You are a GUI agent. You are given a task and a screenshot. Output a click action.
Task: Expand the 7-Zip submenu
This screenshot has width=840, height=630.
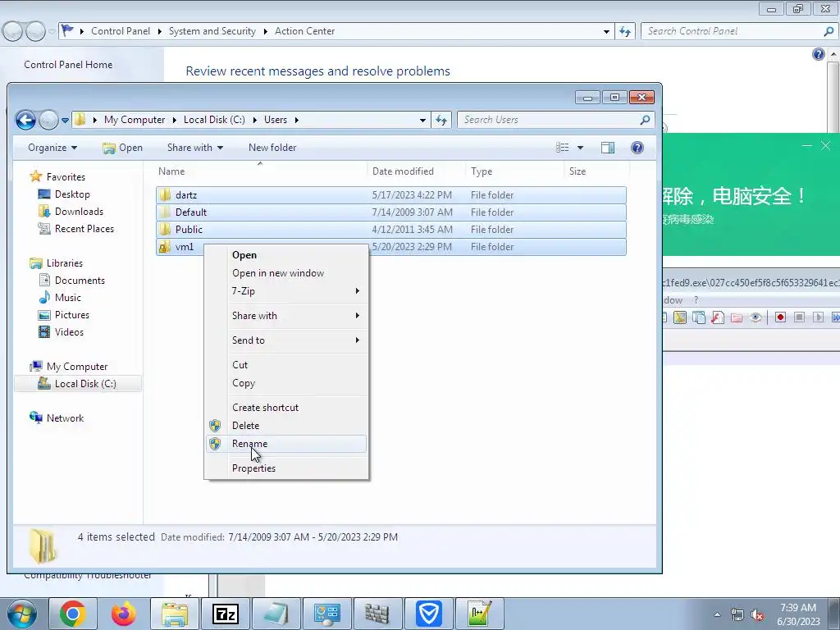pyautogui.click(x=286, y=291)
